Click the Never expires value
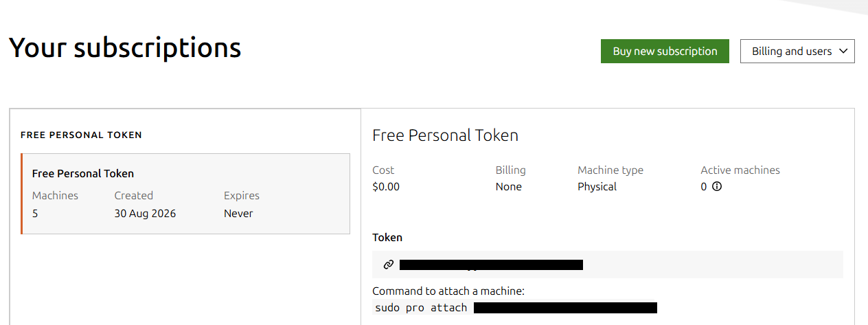The width and height of the screenshot is (868, 325). [238, 214]
